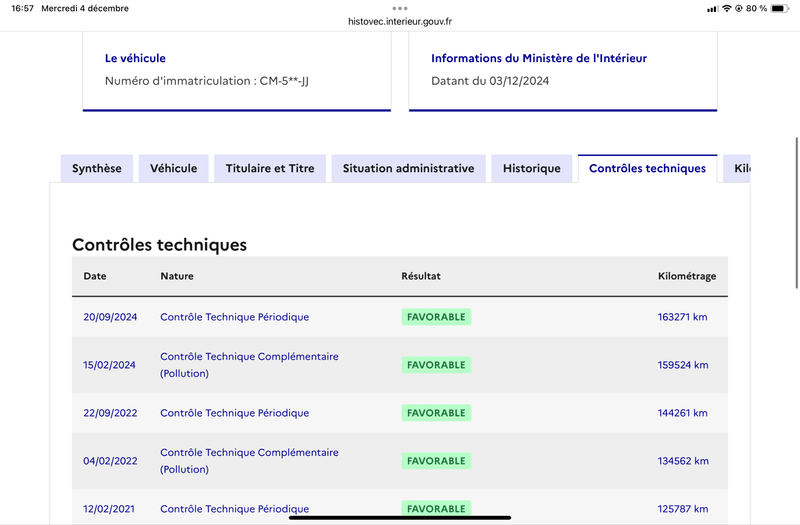
Task: Click the page vertical scrollbar
Action: (796, 213)
